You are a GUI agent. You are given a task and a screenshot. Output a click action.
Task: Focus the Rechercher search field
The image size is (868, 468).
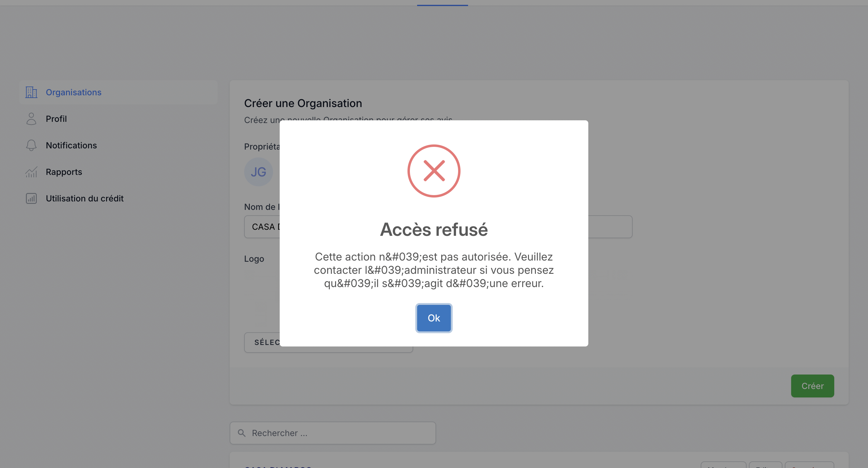pyautogui.click(x=340, y=433)
